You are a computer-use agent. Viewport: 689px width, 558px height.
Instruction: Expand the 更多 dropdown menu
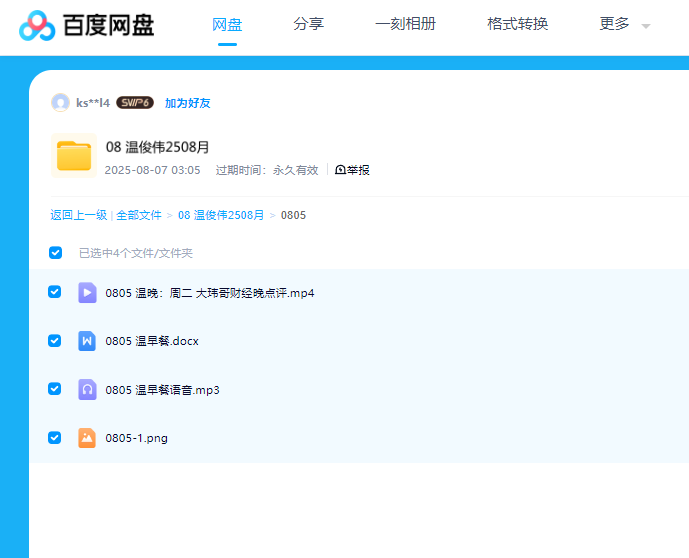pyautogui.click(x=624, y=25)
